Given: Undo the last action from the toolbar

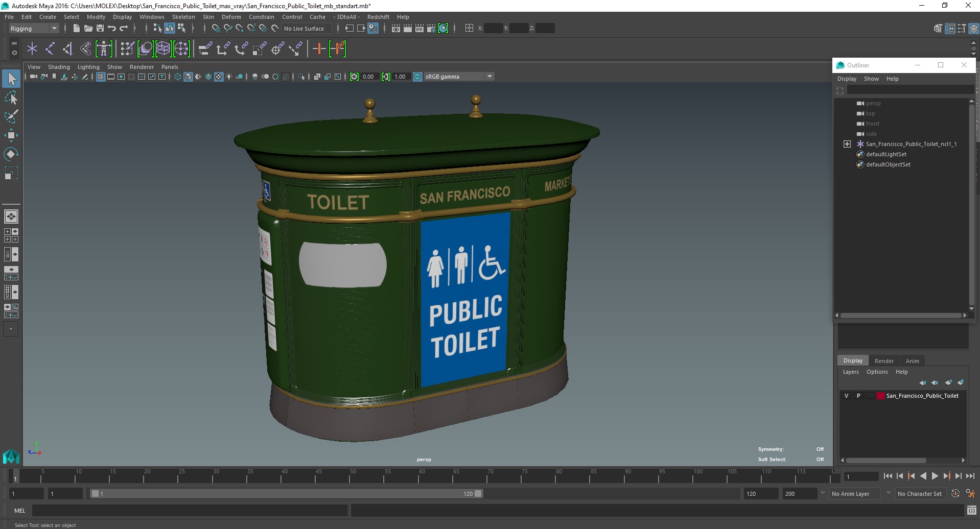Looking at the screenshot, I should point(112,29).
